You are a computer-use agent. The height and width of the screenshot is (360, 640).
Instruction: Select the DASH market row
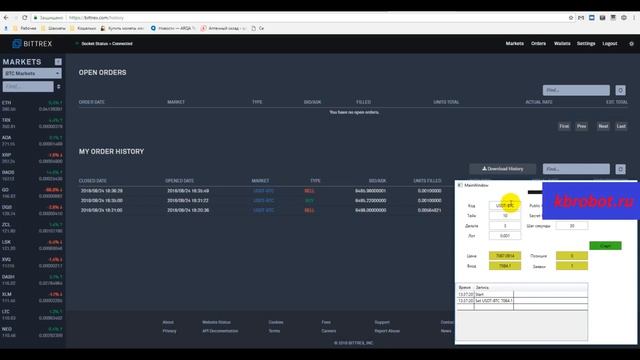coord(32,280)
